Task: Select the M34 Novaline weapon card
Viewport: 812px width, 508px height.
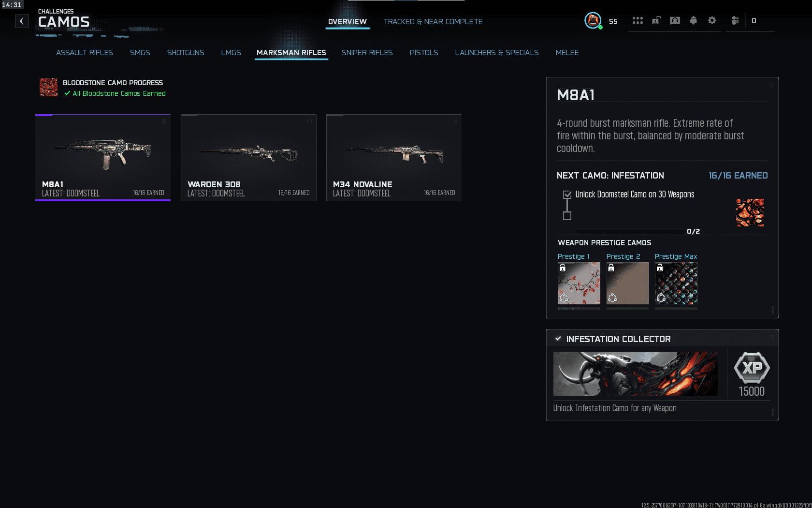Action: (x=394, y=158)
